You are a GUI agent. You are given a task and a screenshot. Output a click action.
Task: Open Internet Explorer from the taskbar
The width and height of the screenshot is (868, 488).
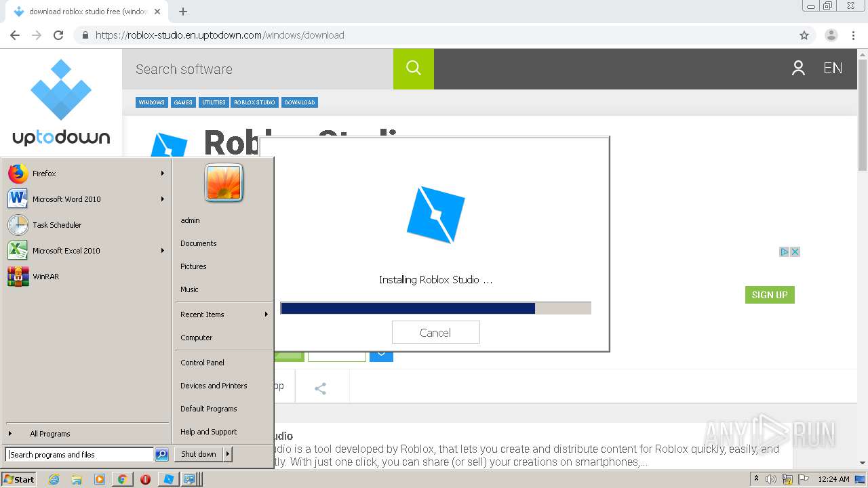tap(54, 479)
